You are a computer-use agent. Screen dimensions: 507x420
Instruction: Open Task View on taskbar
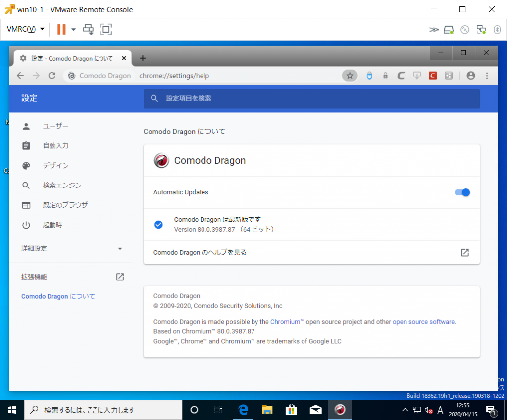click(218, 410)
